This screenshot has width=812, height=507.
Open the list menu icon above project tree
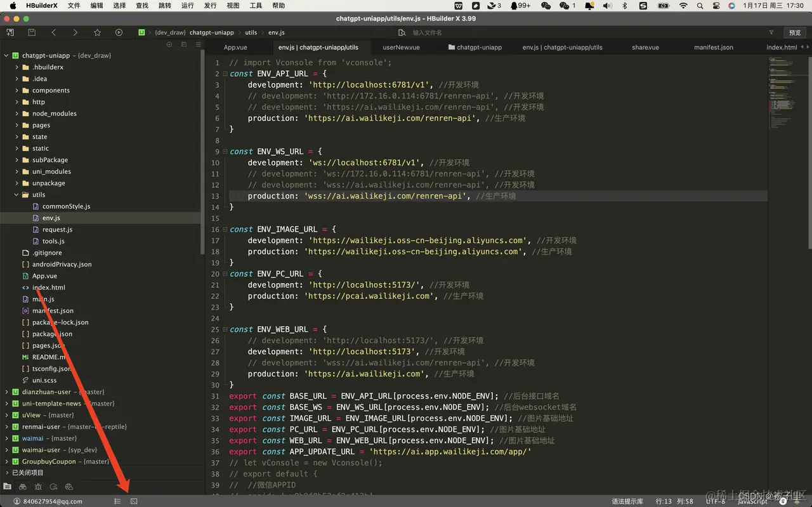click(x=199, y=44)
